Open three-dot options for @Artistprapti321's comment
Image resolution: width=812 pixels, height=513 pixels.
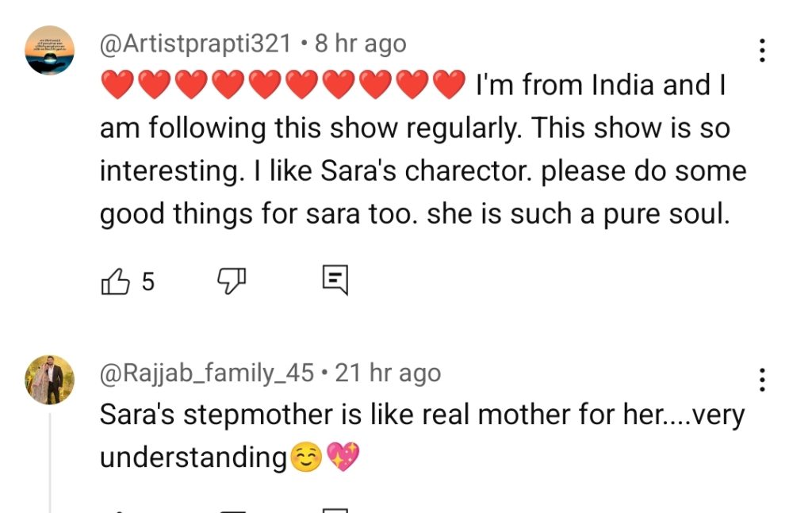coord(762,50)
